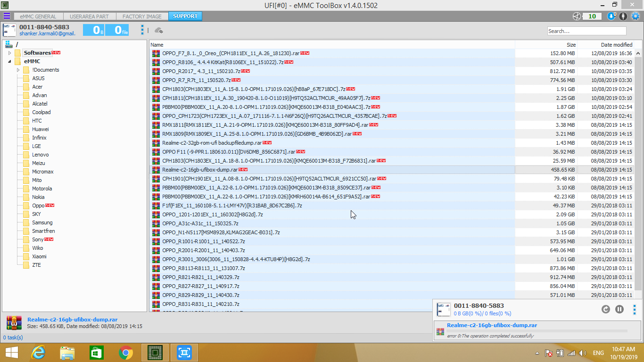The height and width of the screenshot is (362, 644).
Task: Show hidden tray icons arrow
Action: (537, 353)
